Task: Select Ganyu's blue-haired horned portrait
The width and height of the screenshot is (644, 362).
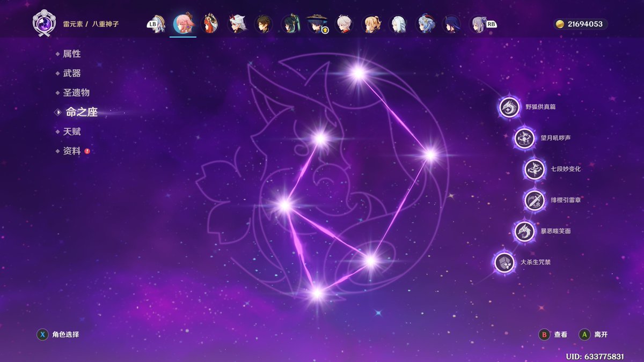Action: tap(426, 24)
